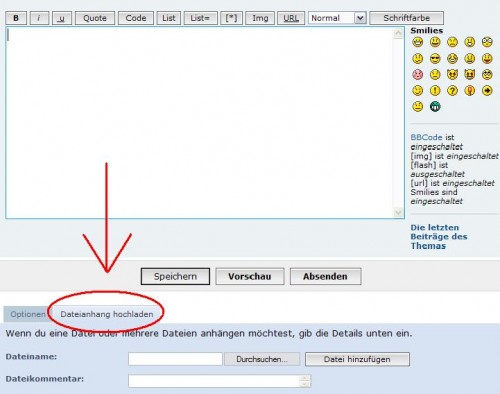Submit the post with Absenden
Viewport: 500px width, 394px height.
coord(325,276)
